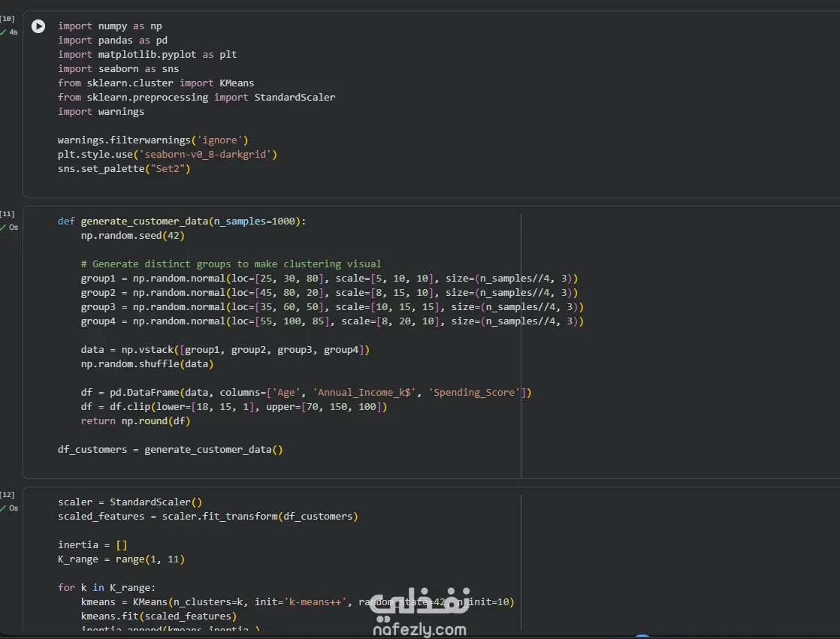This screenshot has height=639, width=840.
Task: Click the success checkmark under cell number [11]
Action: pyautogui.click(x=3, y=228)
